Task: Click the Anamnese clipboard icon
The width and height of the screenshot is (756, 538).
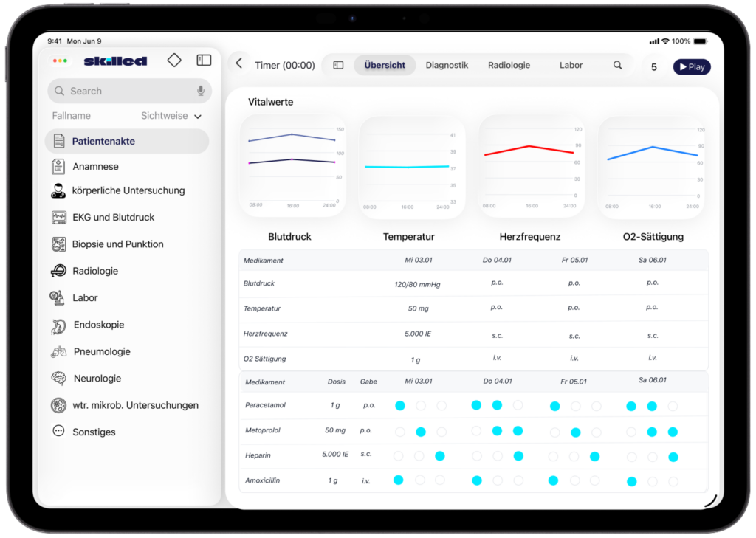Action: tap(58, 167)
